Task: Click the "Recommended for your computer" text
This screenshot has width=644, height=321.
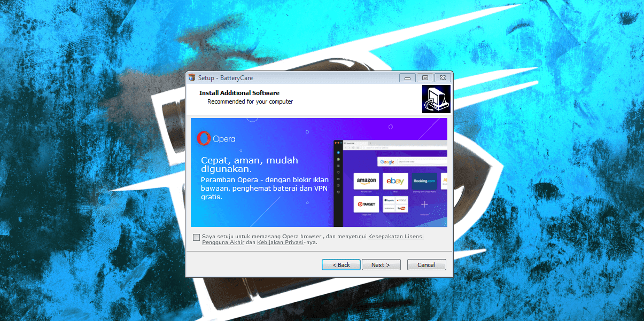Action: pyautogui.click(x=250, y=101)
